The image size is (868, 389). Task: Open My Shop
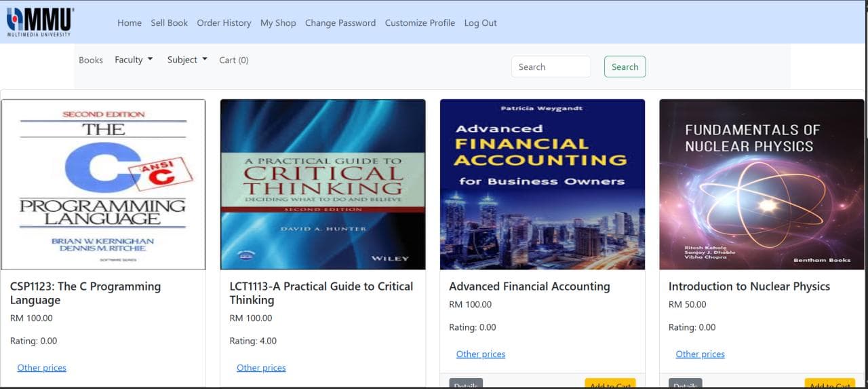[x=278, y=23]
